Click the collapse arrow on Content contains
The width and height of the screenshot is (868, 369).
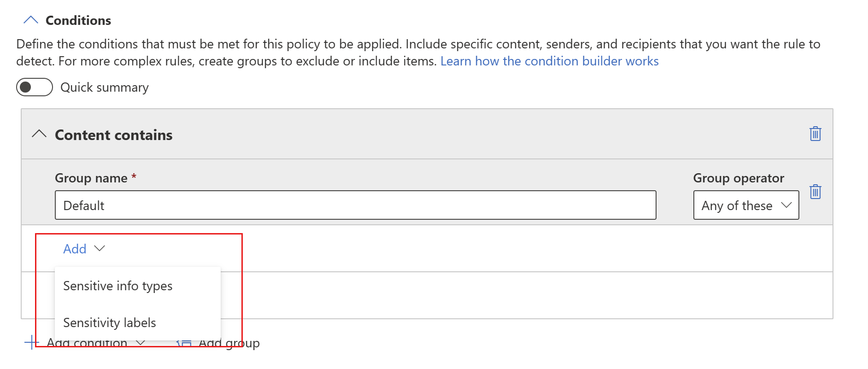(39, 134)
